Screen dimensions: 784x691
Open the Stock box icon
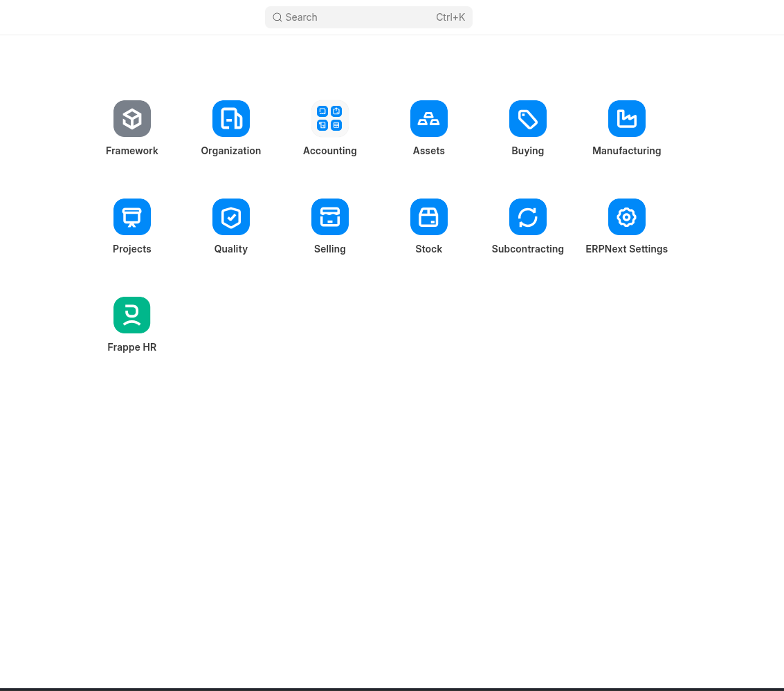point(429,216)
